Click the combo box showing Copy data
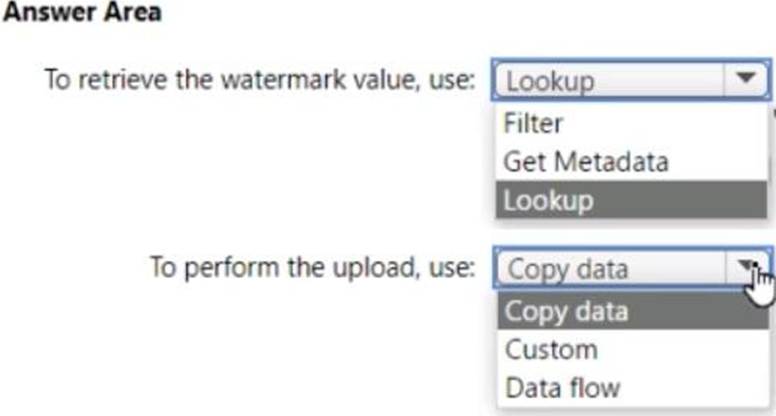This screenshot has height=416, width=776. 633,268
